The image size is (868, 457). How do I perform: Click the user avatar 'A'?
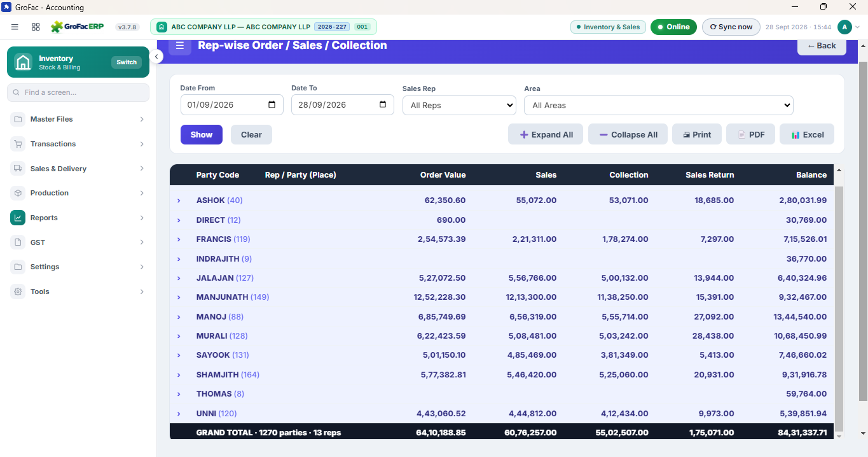click(x=844, y=27)
